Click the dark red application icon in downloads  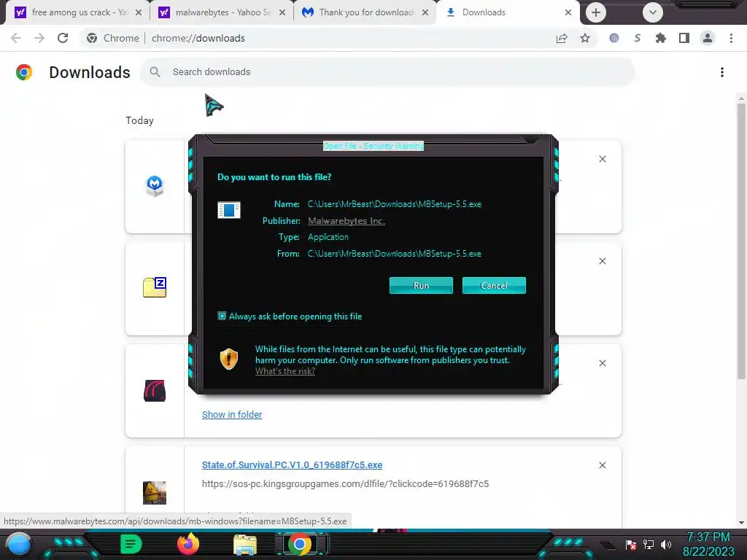pyautogui.click(x=155, y=391)
